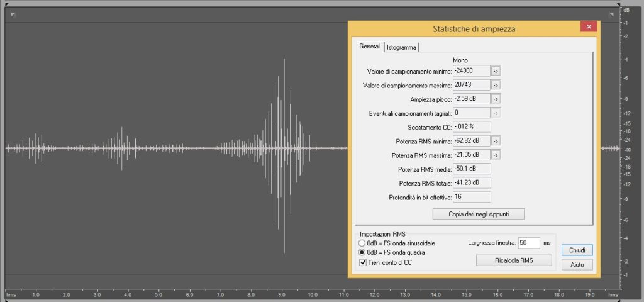Click the Ampiezza picco value field
644x302 pixels.
pos(472,99)
